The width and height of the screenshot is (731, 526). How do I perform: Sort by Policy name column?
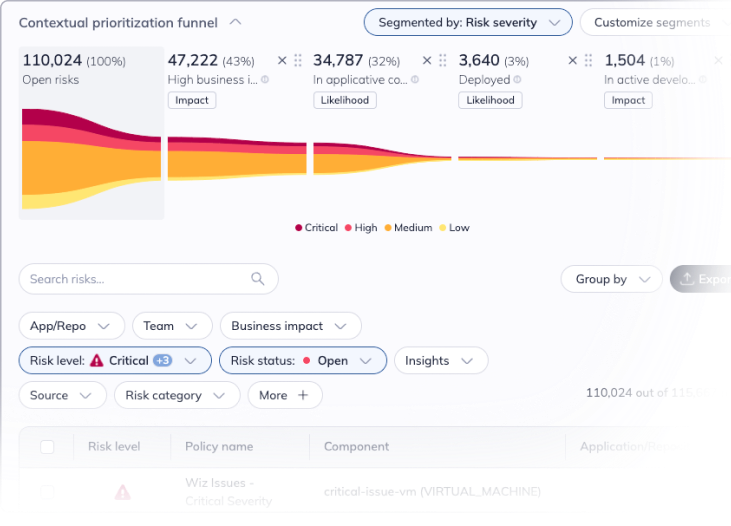click(x=219, y=447)
